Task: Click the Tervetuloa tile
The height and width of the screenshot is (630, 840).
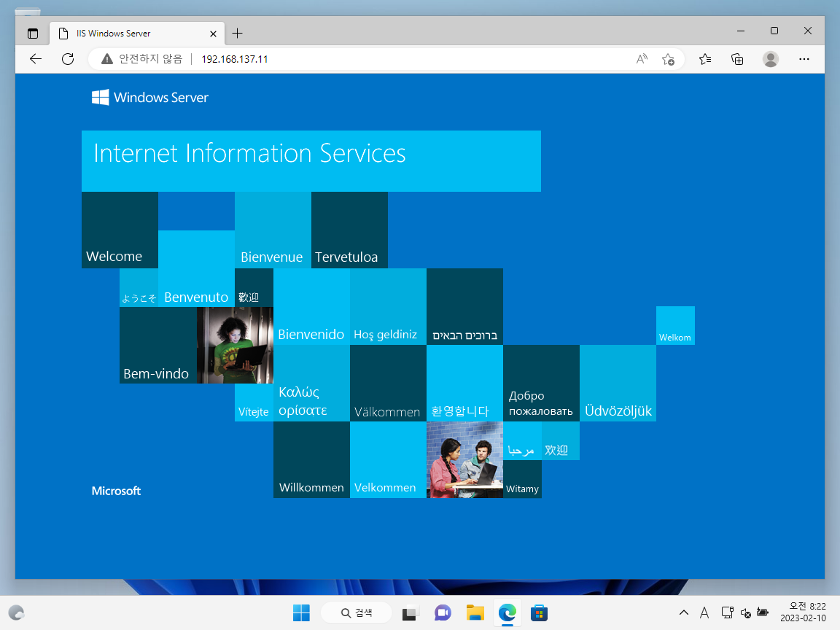Action: point(349,230)
